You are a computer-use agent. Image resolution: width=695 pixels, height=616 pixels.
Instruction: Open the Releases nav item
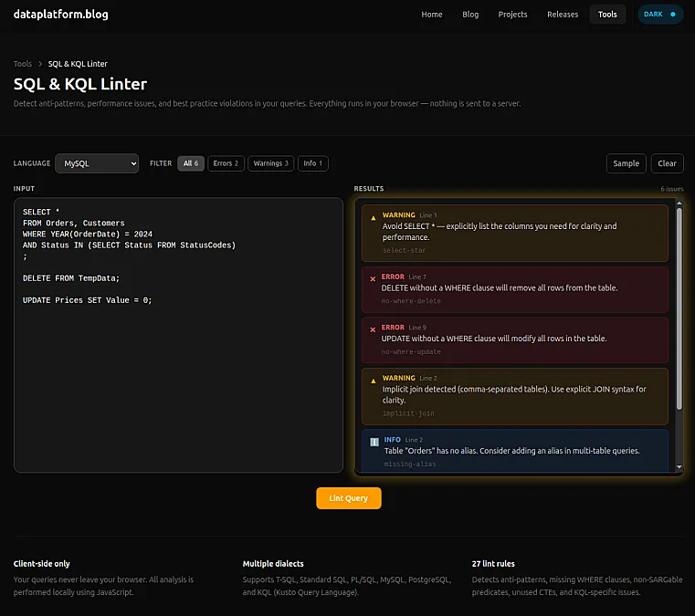[563, 15]
